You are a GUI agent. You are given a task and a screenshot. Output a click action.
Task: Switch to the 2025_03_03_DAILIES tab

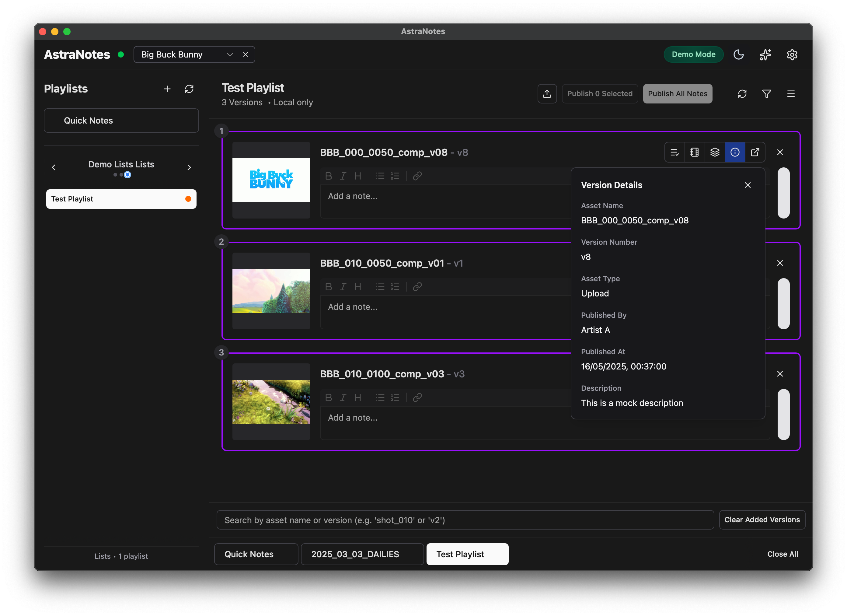pyautogui.click(x=362, y=554)
